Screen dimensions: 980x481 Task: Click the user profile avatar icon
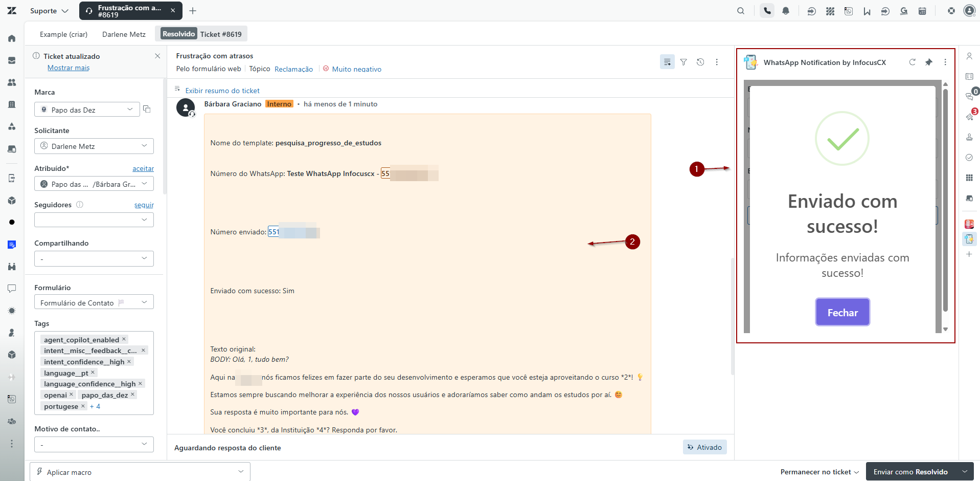point(969,11)
